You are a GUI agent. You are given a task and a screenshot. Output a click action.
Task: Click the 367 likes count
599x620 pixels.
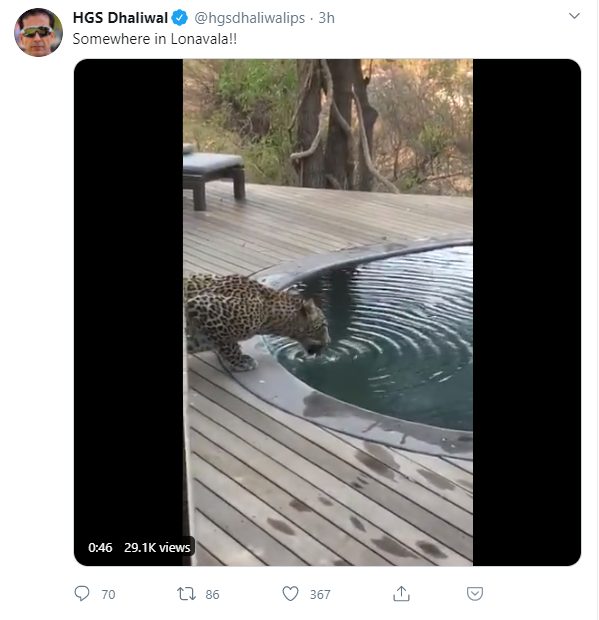click(320, 594)
